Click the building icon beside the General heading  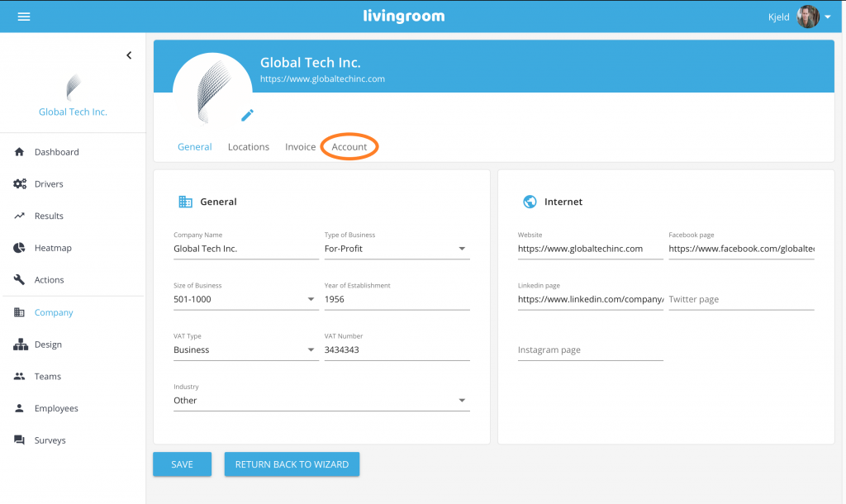click(x=186, y=202)
